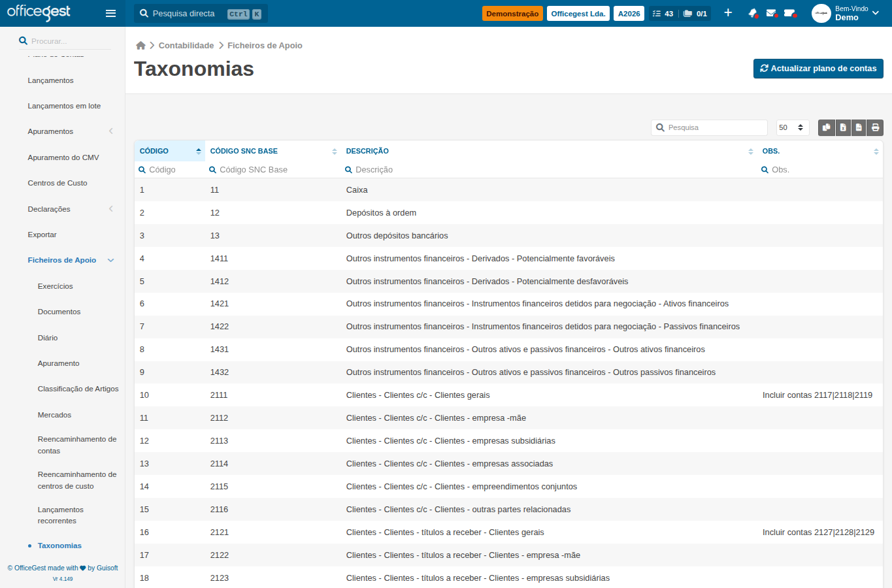Copy table data with the copy icon
Screen dimensions: 892x588
(x=827, y=127)
